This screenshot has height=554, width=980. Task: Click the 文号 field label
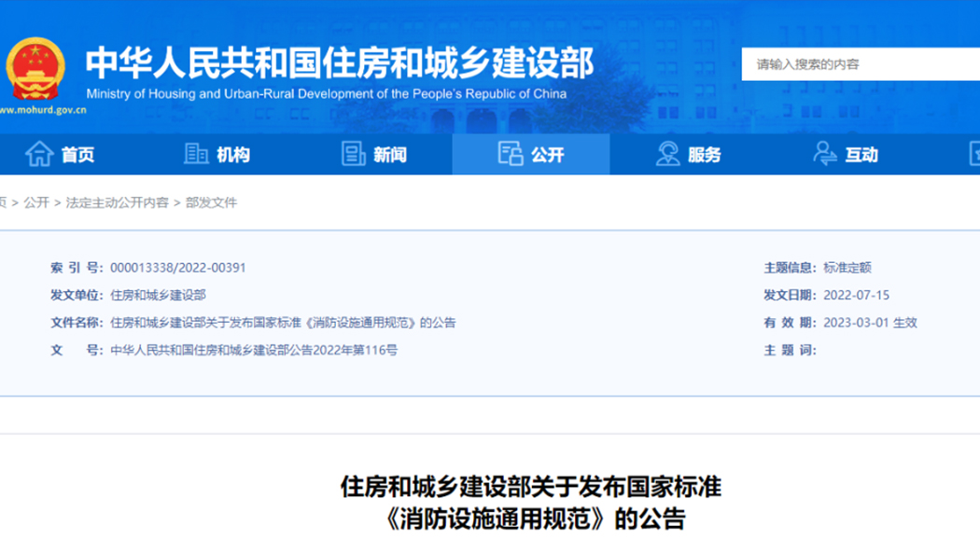coord(77,351)
